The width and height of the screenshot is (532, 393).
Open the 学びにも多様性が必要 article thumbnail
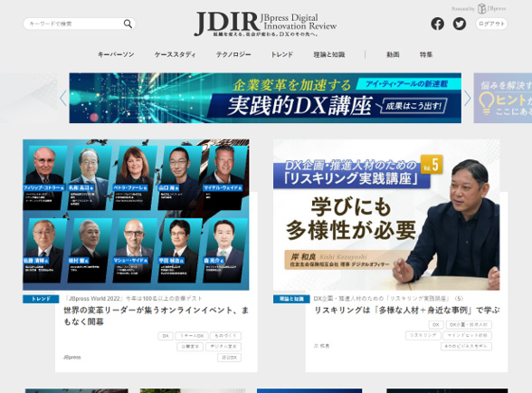[x=386, y=215]
